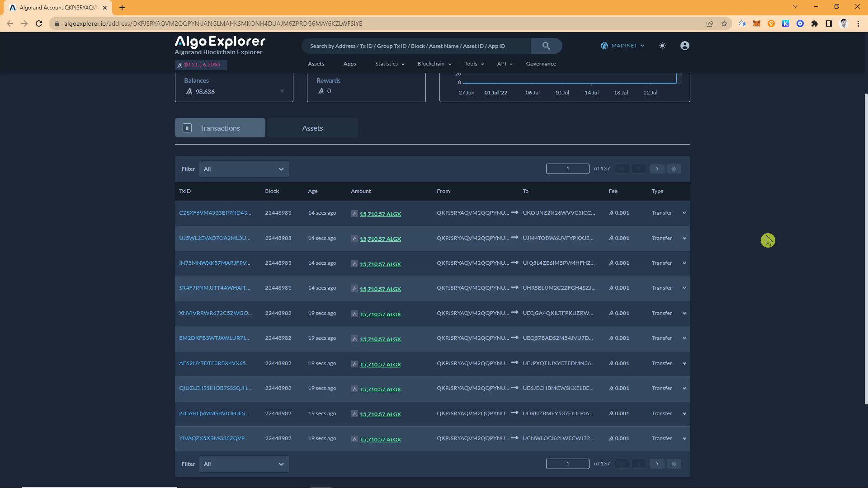Open the top Filter All dropdown
The image size is (868, 488).
pos(244,169)
